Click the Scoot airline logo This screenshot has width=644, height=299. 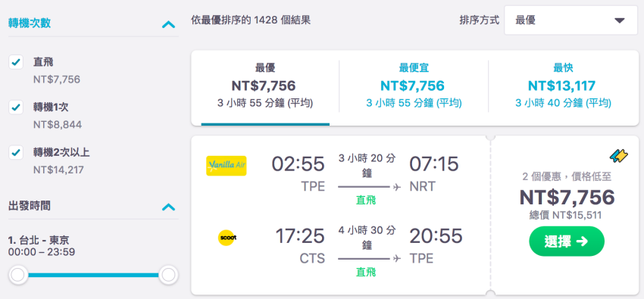click(x=227, y=238)
